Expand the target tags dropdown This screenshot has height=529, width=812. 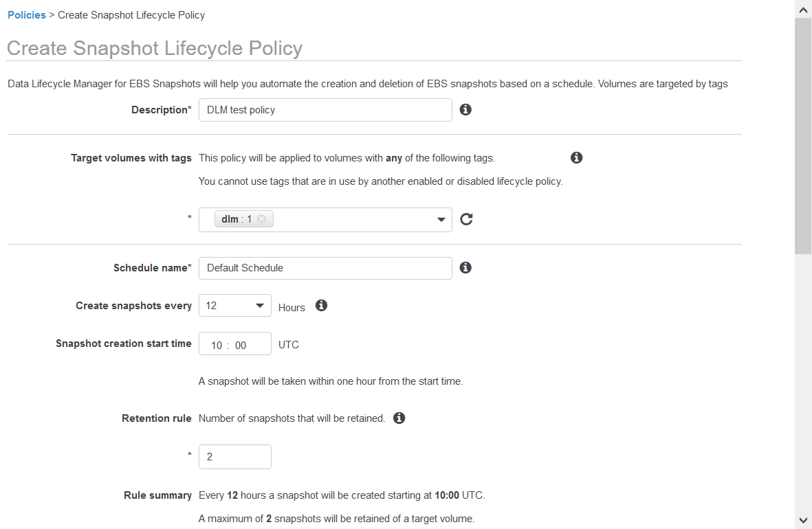[441, 219]
